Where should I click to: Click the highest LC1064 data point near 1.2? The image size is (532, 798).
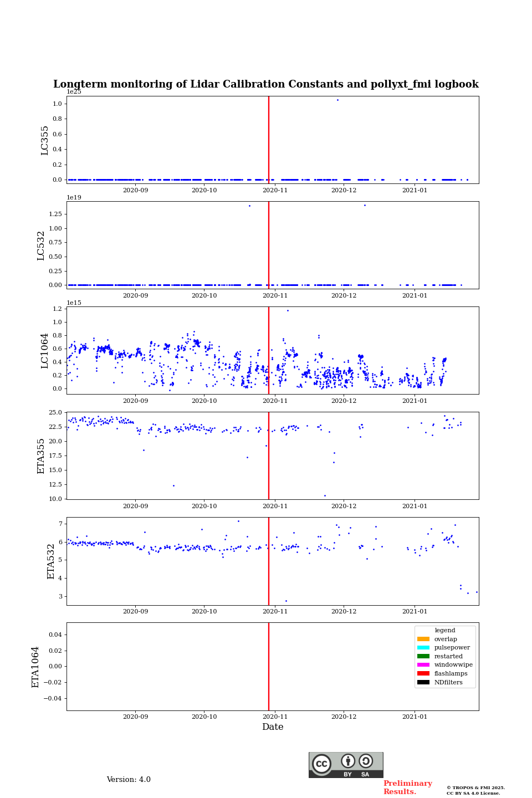pos(288,310)
